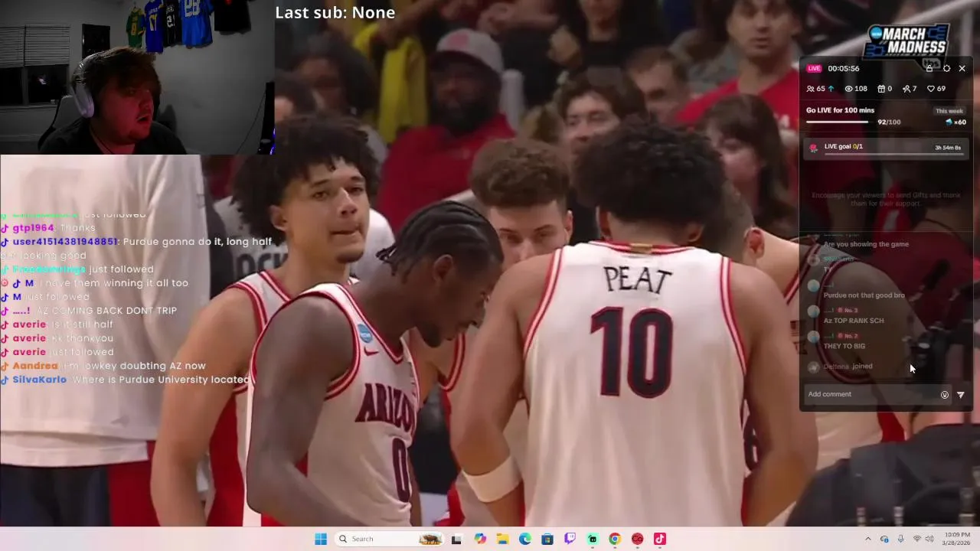The width and height of the screenshot is (980, 551).
Task: Click the March Madness logo
Action: (906, 42)
